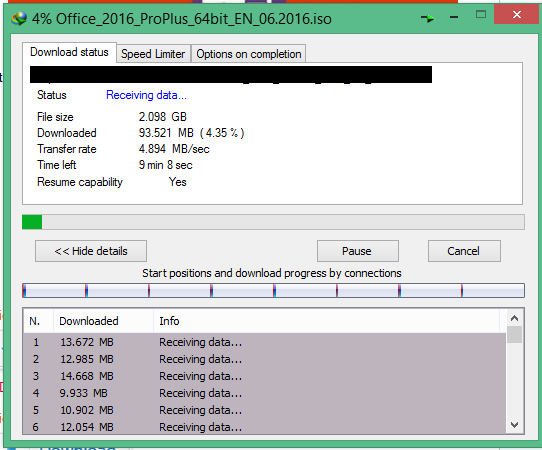The image size is (542, 450).
Task: Open the Options on completion tab
Action: click(249, 54)
